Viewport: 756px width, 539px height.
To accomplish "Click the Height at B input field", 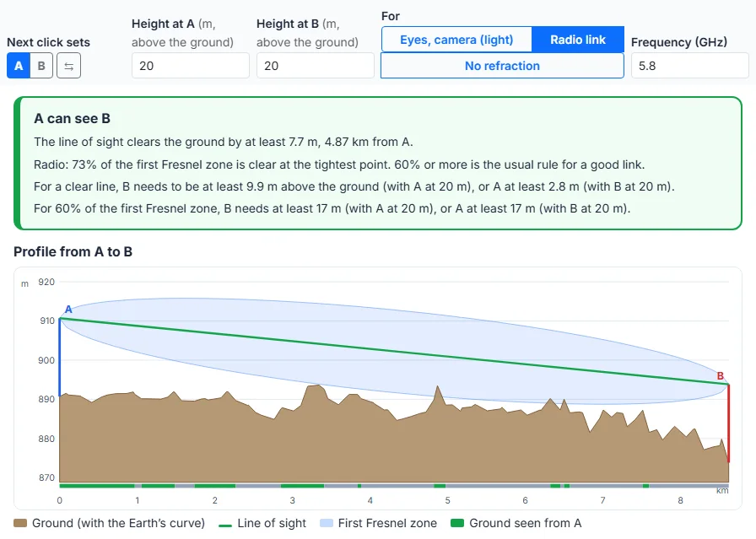I will [x=316, y=66].
